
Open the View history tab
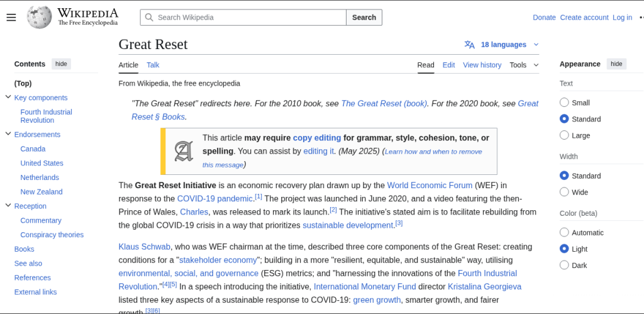pos(482,65)
